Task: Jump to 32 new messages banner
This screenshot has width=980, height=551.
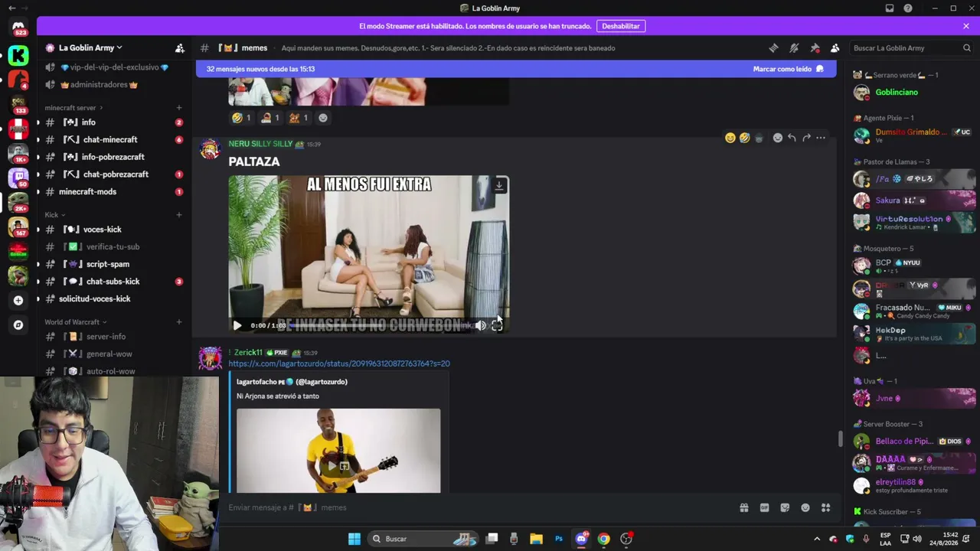Action: click(x=516, y=69)
